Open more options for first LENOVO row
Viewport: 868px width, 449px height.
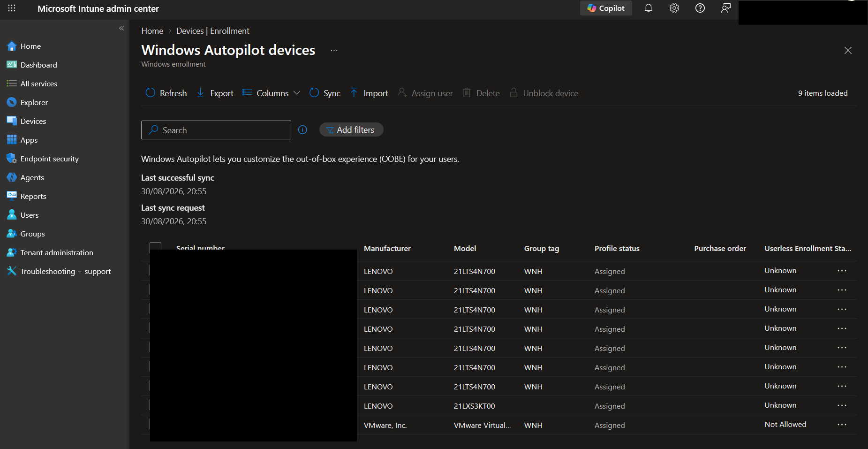(842, 271)
